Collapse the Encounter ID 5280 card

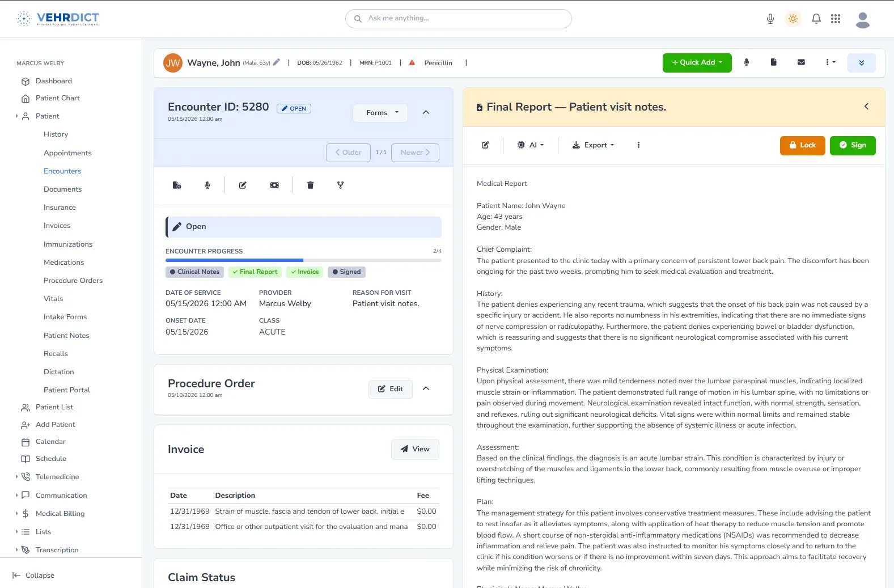[426, 112]
